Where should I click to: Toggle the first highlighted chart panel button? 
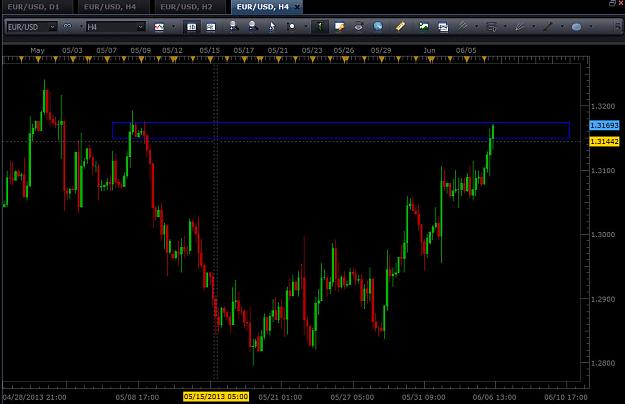[x=191, y=27]
